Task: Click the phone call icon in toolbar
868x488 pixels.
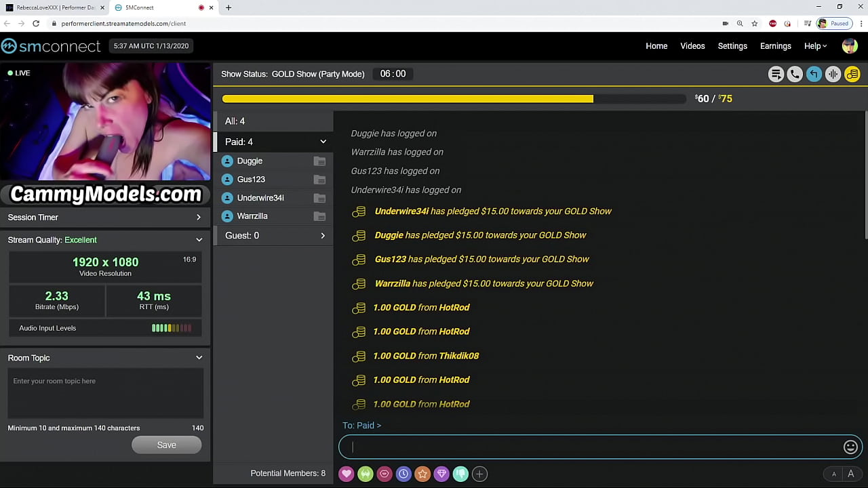Action: coord(795,74)
